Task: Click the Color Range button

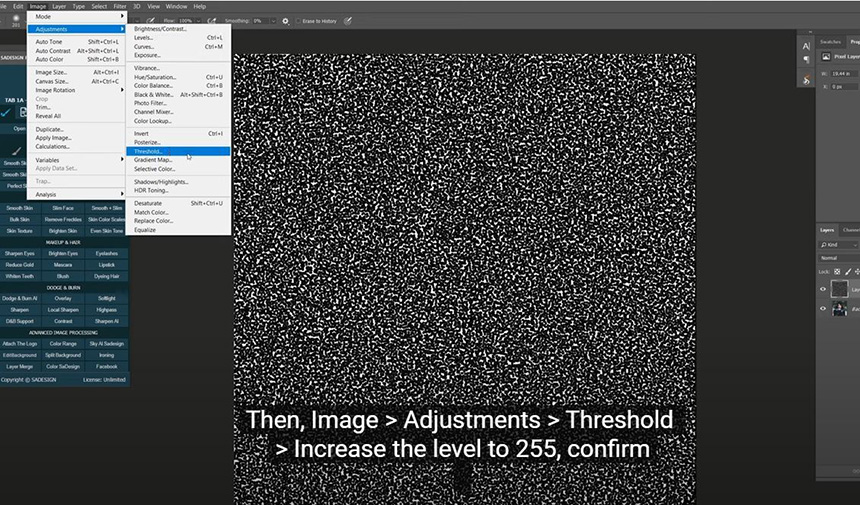Action: pos(62,343)
